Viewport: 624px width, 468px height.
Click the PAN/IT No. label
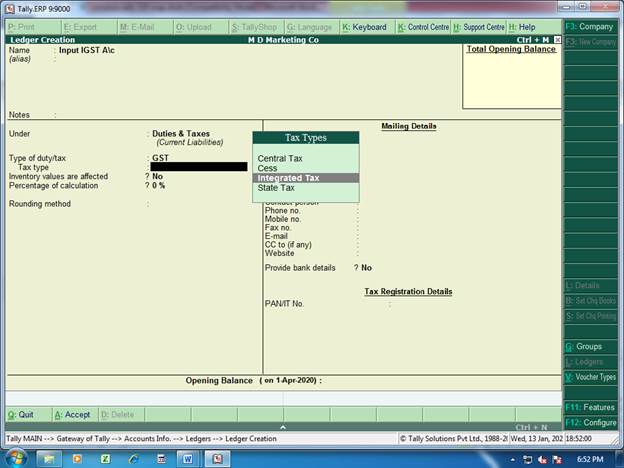tap(284, 304)
